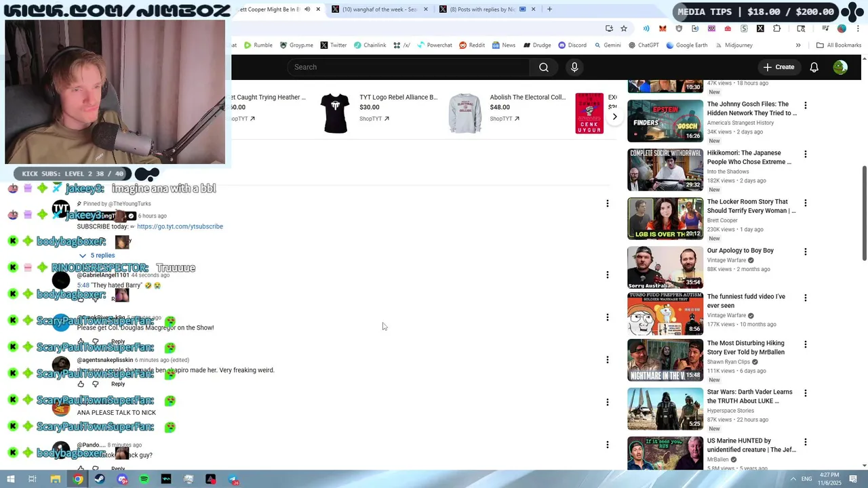Open Google Earth bookmark

click(x=687, y=45)
